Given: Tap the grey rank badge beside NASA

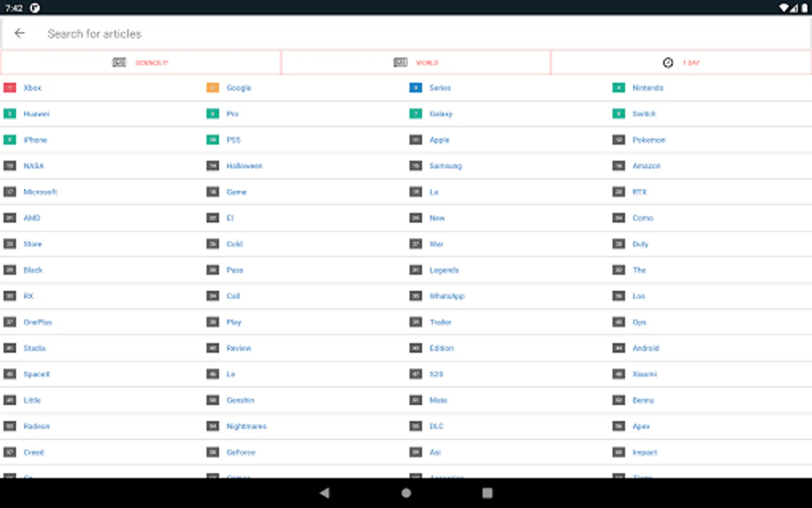Looking at the screenshot, I should pos(10,165).
